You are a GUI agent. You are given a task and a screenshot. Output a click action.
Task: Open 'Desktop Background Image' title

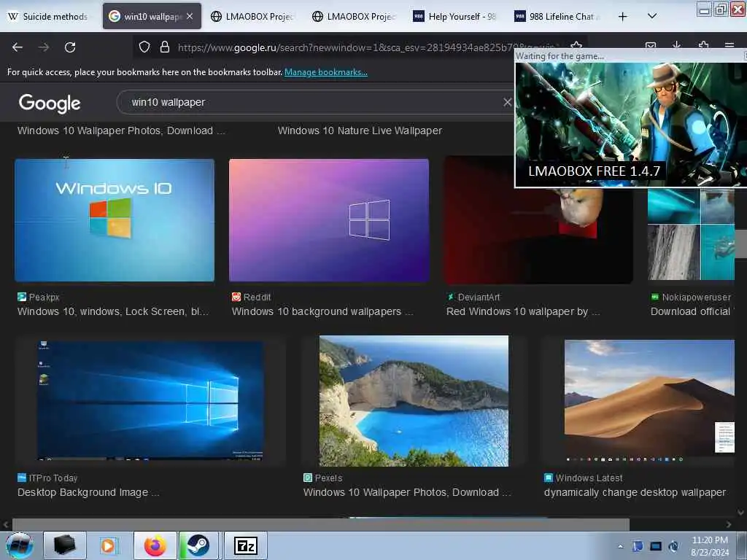[88, 492]
